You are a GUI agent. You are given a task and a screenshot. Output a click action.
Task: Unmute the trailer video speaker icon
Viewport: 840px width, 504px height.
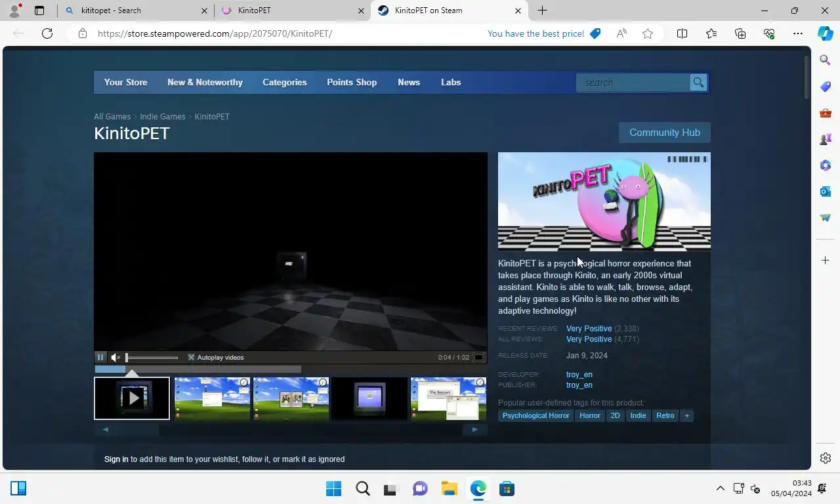tap(115, 358)
